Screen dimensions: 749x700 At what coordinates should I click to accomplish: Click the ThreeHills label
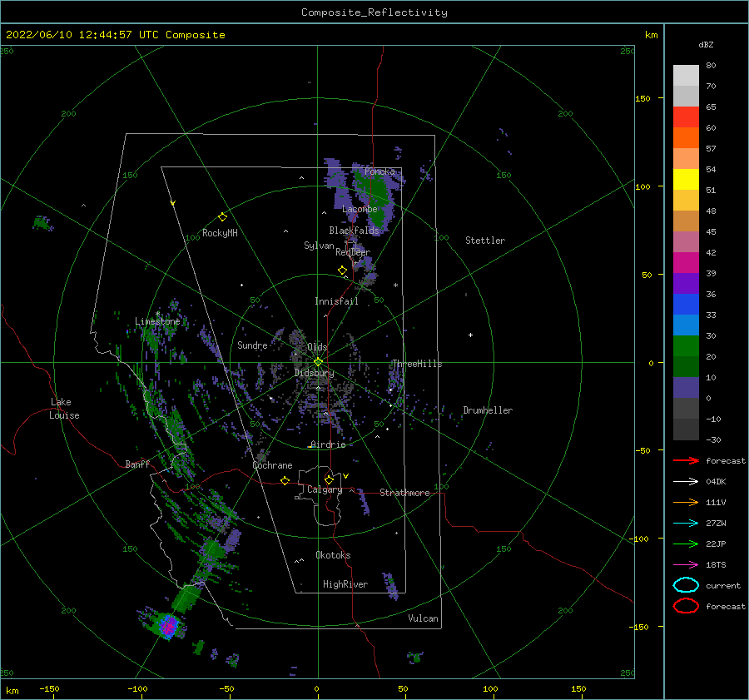[x=417, y=364]
